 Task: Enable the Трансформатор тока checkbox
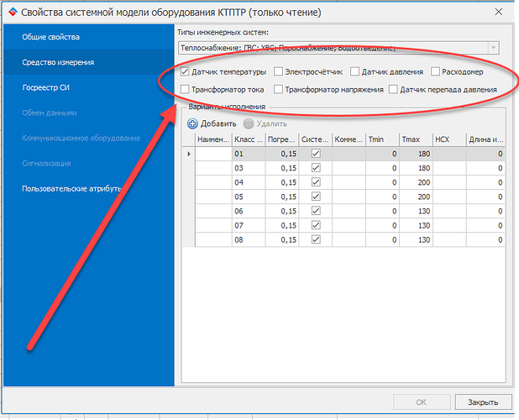pyautogui.click(x=186, y=89)
